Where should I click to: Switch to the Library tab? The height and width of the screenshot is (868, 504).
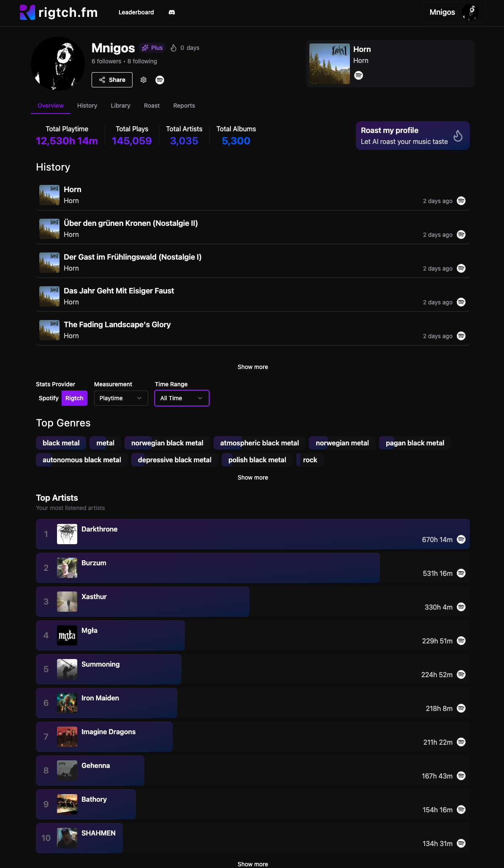click(120, 106)
